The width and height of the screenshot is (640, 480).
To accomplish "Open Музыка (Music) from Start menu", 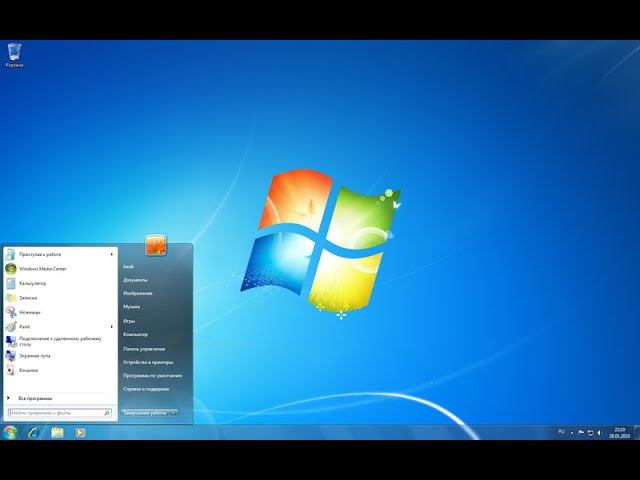I will (x=132, y=307).
